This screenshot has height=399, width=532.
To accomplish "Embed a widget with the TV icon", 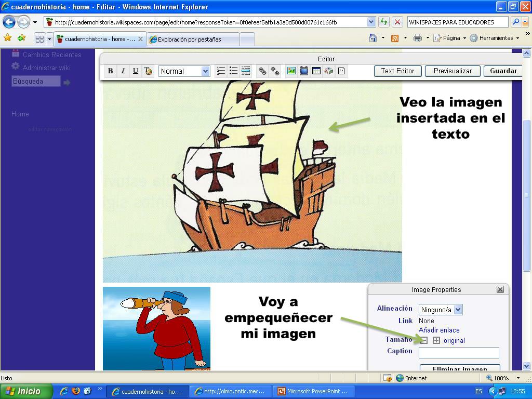I will point(304,71).
